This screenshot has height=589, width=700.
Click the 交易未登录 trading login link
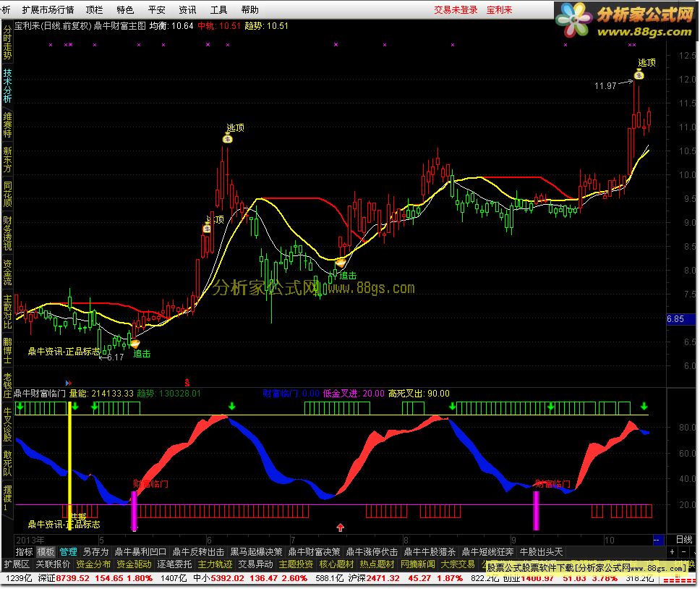click(x=456, y=10)
